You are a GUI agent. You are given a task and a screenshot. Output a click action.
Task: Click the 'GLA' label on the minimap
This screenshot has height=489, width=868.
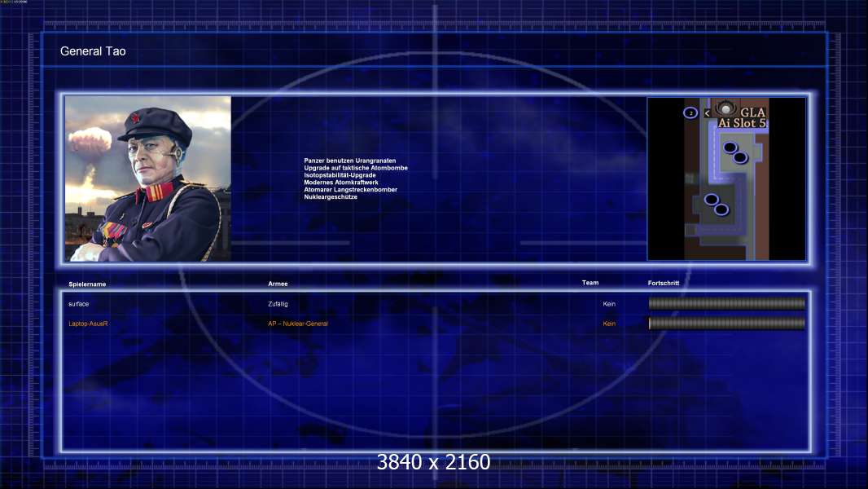[x=753, y=112]
